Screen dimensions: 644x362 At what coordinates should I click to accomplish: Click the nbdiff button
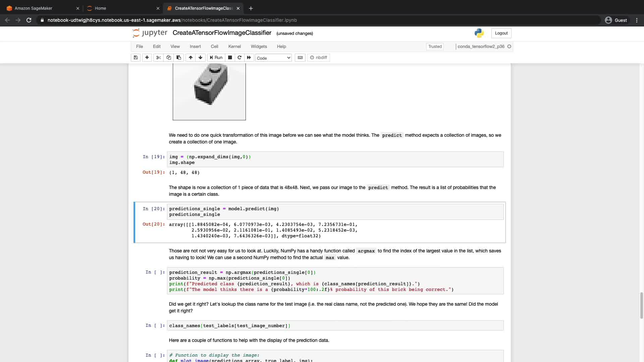pos(319,58)
